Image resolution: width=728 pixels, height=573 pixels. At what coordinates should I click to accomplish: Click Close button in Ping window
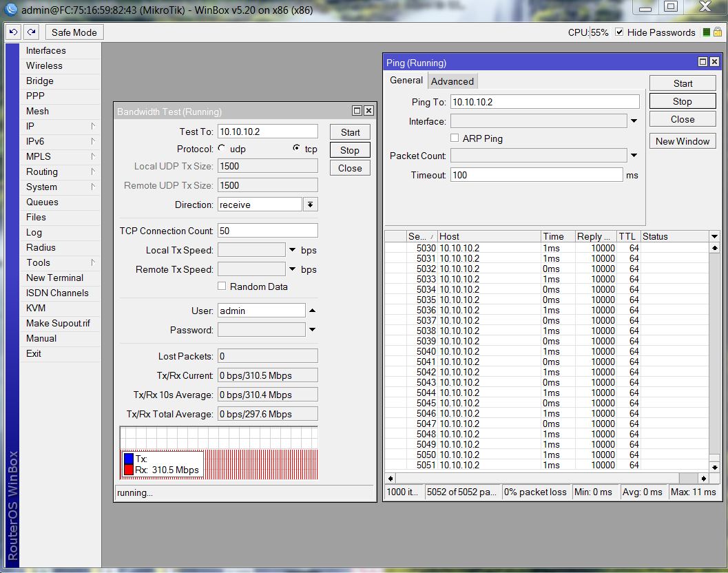coord(683,119)
